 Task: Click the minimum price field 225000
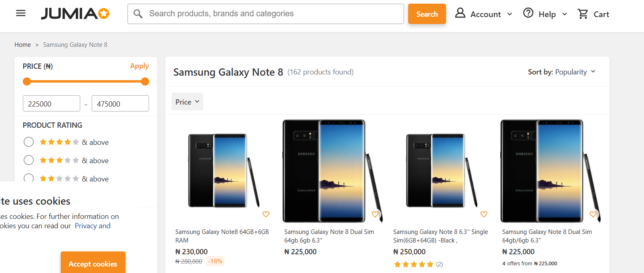click(51, 104)
